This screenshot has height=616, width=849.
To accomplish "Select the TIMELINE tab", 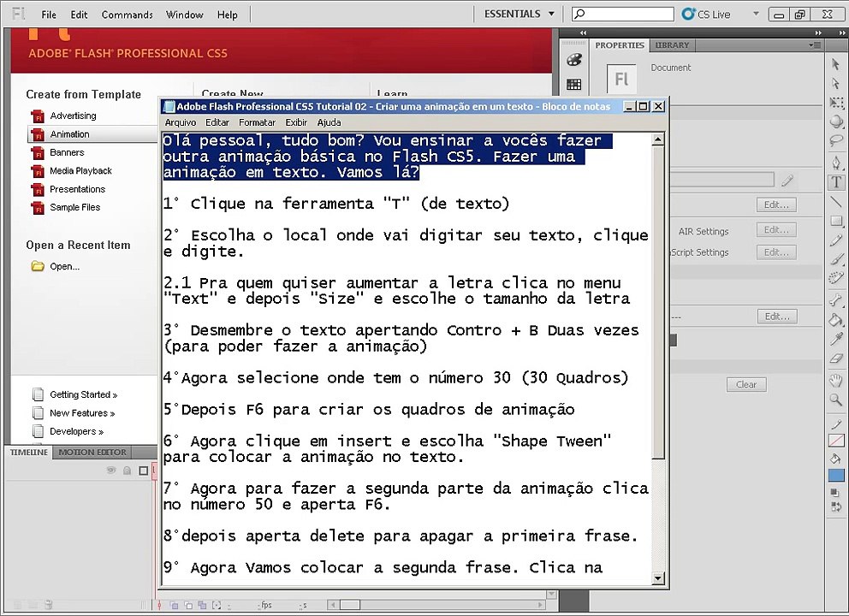I will [x=29, y=452].
